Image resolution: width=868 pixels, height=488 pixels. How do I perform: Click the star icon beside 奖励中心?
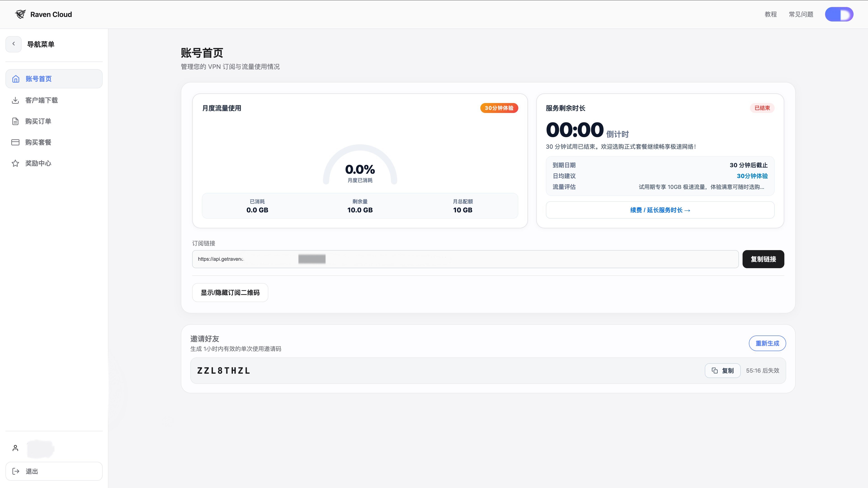[x=16, y=163]
